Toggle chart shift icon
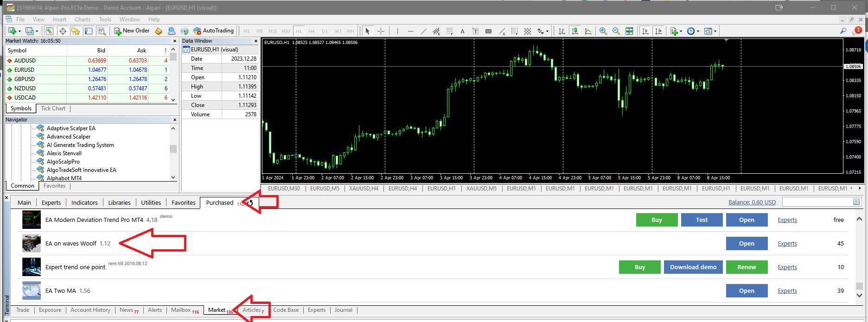Viewport: 868px width, 322px height. [658, 31]
